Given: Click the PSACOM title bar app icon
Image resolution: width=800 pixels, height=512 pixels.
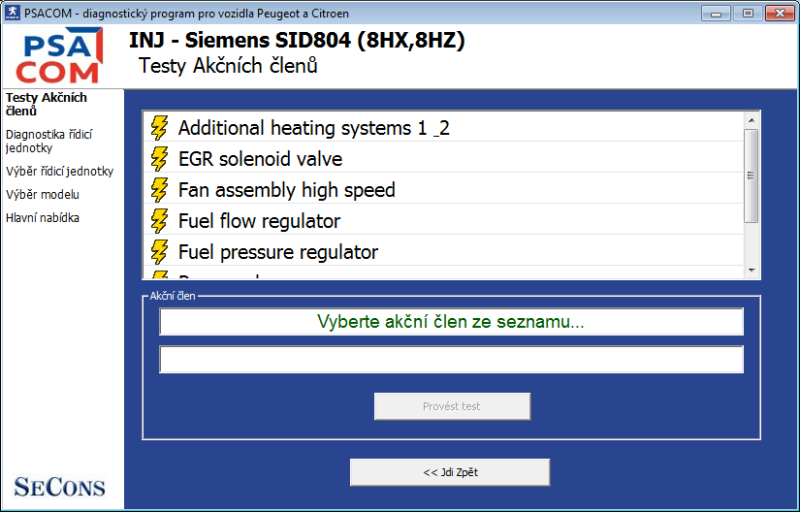Looking at the screenshot, I should 12,12.
